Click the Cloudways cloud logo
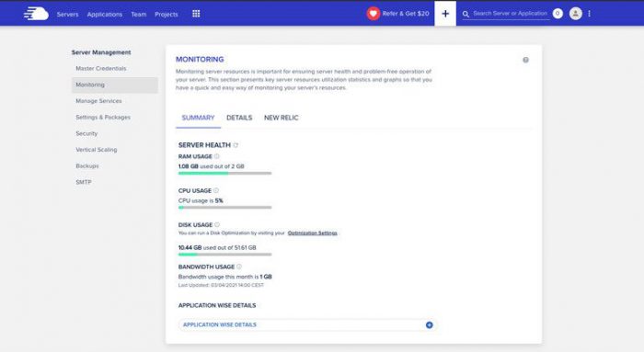Viewport: 644px width, 352px height. click(36, 14)
